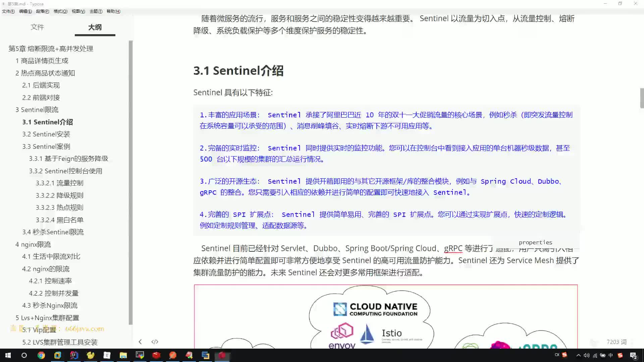Go to 5 Lvs+Nginx集群配置

(47, 318)
